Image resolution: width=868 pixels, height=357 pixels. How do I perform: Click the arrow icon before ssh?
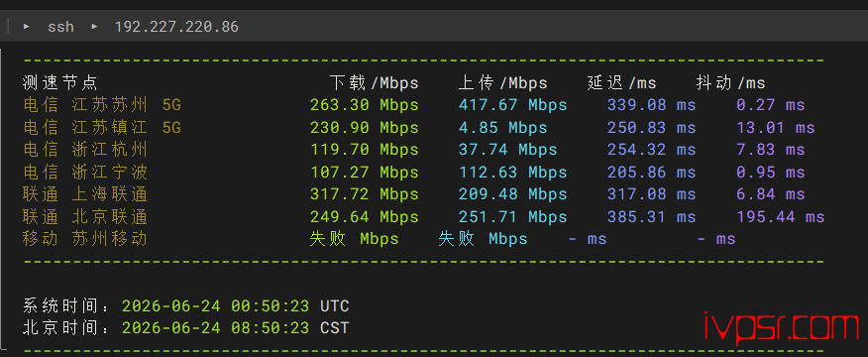point(27,26)
